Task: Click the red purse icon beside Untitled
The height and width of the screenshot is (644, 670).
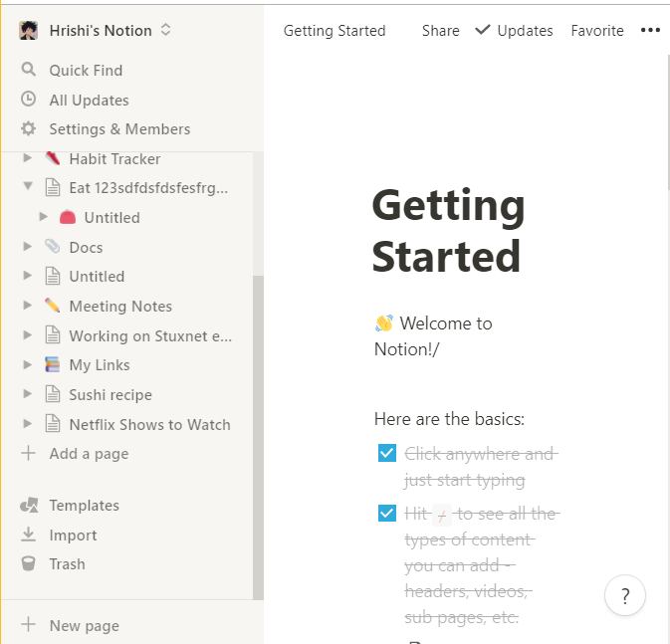Action: (68, 218)
